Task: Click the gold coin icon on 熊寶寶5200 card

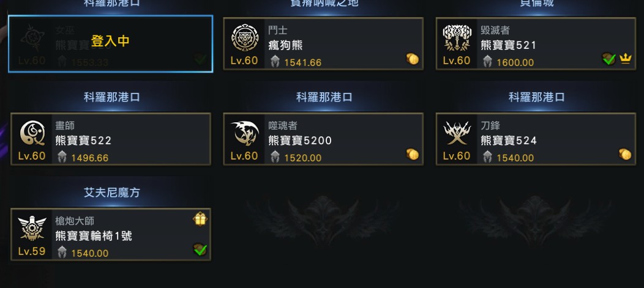Action: 413,154
